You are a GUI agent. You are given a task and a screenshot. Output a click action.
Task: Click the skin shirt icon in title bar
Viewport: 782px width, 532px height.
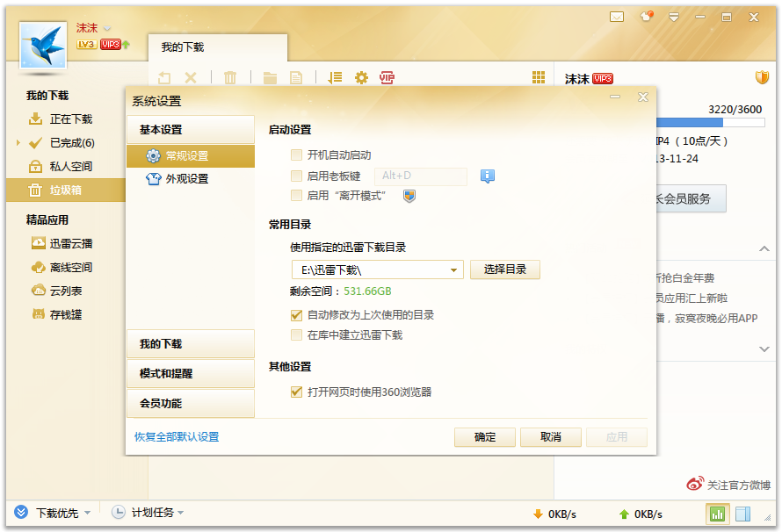tap(646, 17)
